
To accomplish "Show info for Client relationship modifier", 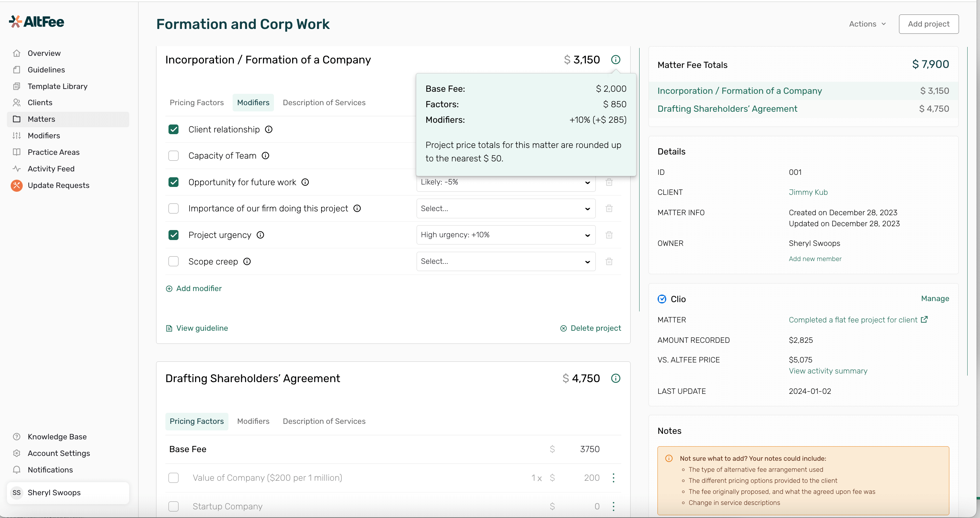I will coord(268,130).
